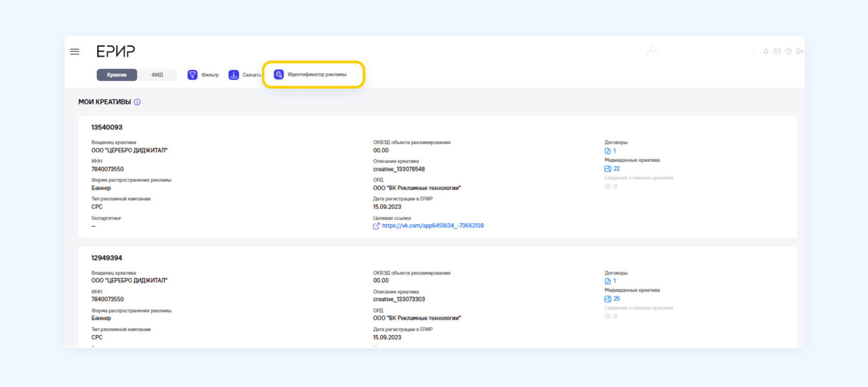The width and height of the screenshot is (868, 387).
Task: Open the user profile icon
Action: [653, 51]
